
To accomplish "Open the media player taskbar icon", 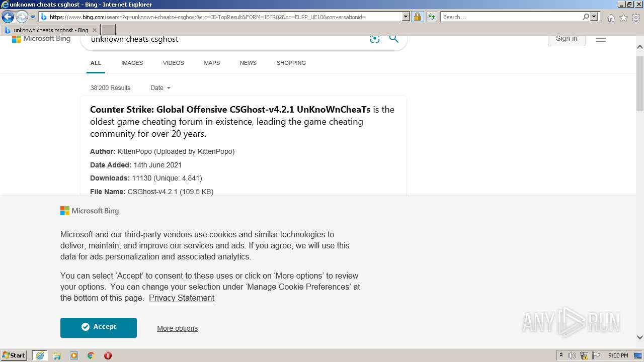I will point(74,355).
